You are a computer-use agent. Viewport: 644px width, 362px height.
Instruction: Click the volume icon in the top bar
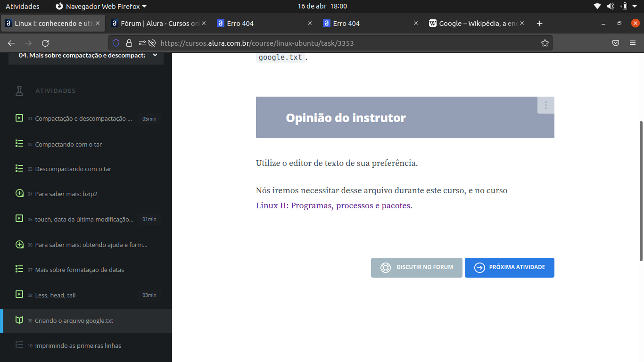(611, 6)
